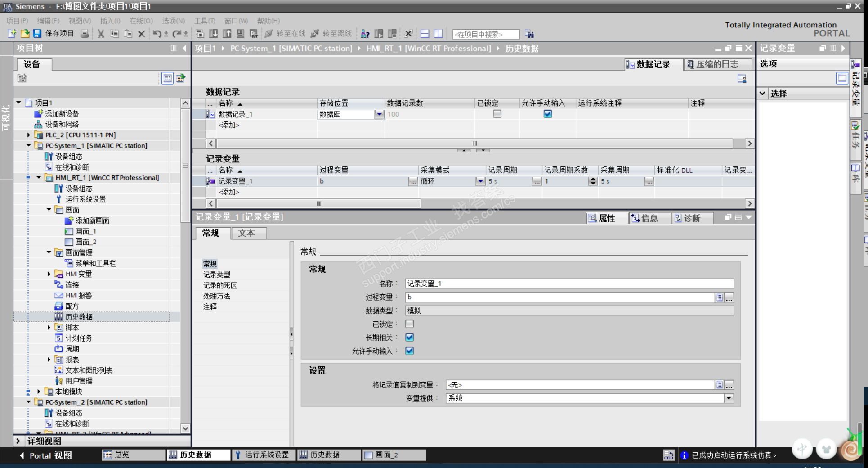
Task: Click the Start simulation toolbar icon
Action: [241, 34]
